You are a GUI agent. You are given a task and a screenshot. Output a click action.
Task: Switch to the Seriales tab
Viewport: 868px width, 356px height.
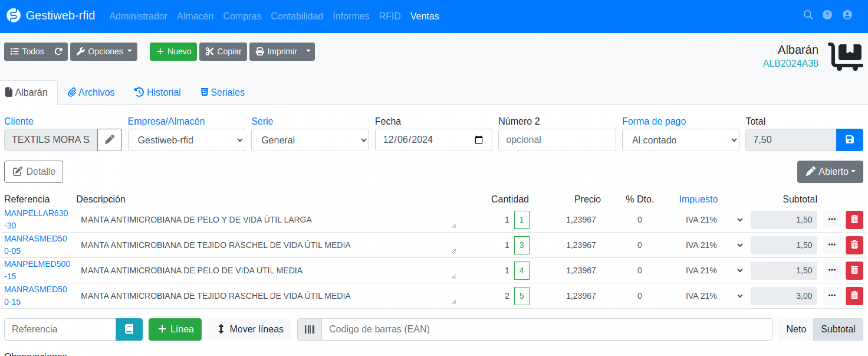click(222, 92)
